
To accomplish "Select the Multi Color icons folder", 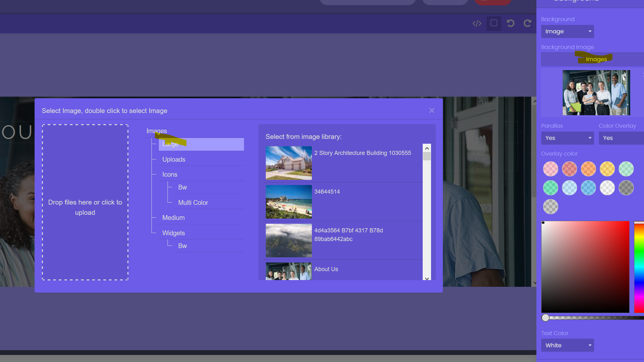I will click(193, 203).
